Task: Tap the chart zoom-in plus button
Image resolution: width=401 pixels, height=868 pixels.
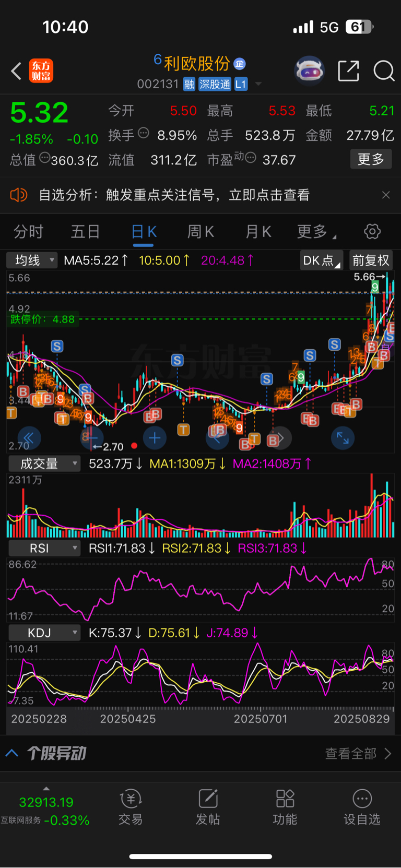Action: click(155, 438)
